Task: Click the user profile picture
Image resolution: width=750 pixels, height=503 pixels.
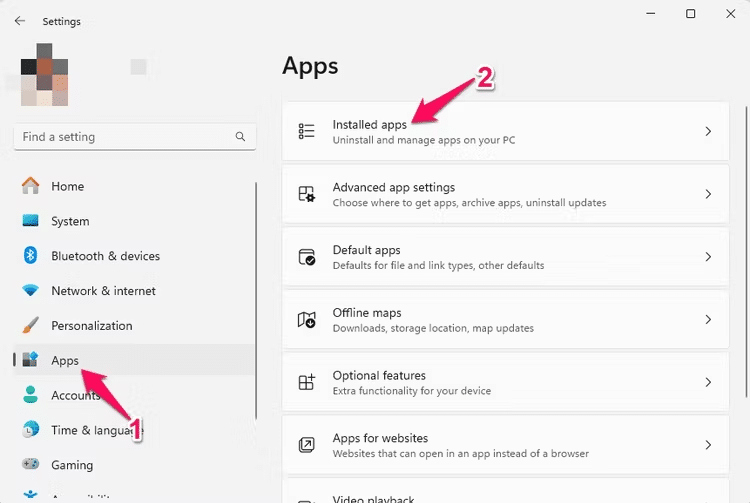Action: (x=46, y=74)
